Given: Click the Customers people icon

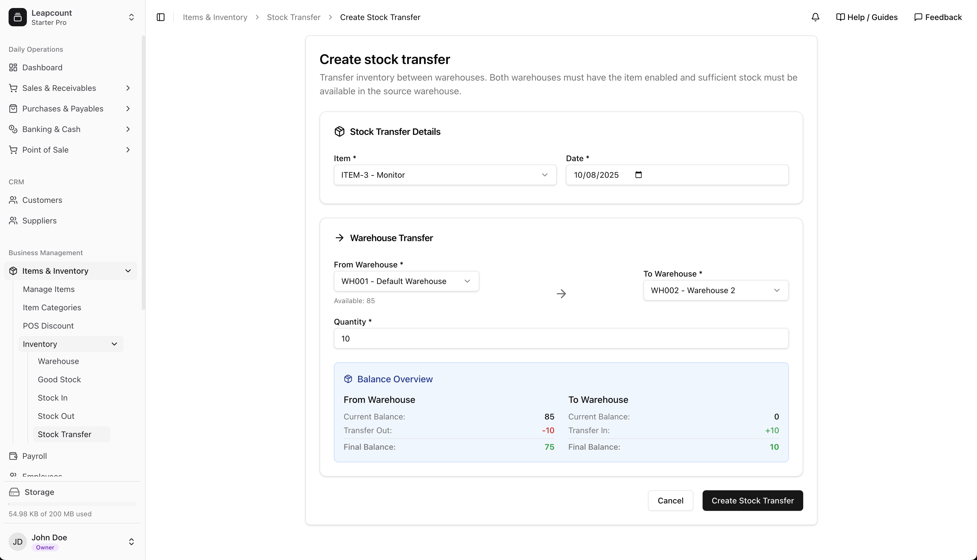Looking at the screenshot, I should [13, 200].
